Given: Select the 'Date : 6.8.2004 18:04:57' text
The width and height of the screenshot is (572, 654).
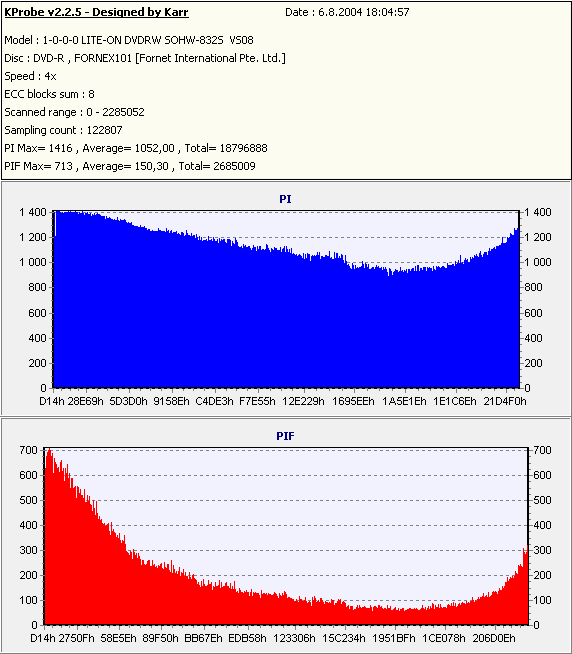Looking at the screenshot, I should pyautogui.click(x=347, y=13).
